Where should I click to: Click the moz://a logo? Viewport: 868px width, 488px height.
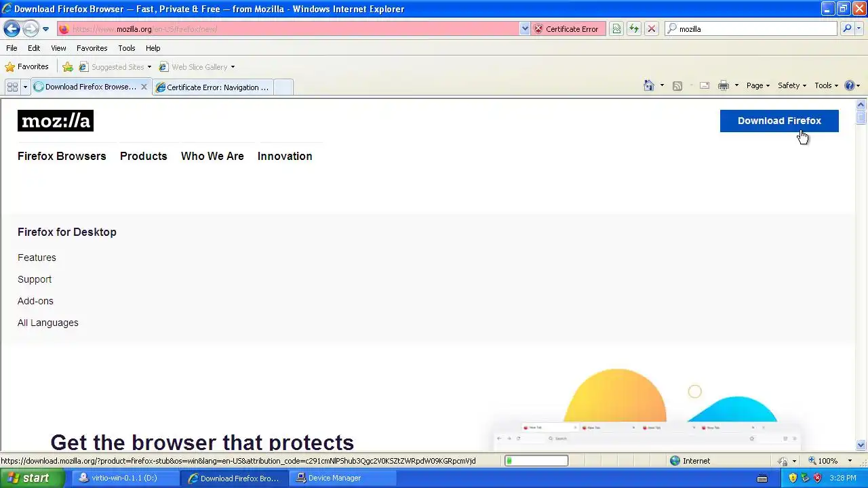click(x=56, y=121)
